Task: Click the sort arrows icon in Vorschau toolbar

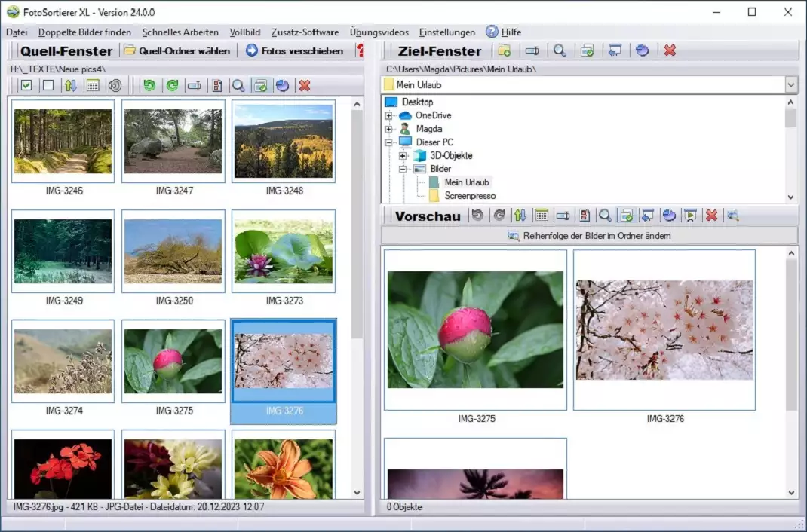Action: [520, 216]
